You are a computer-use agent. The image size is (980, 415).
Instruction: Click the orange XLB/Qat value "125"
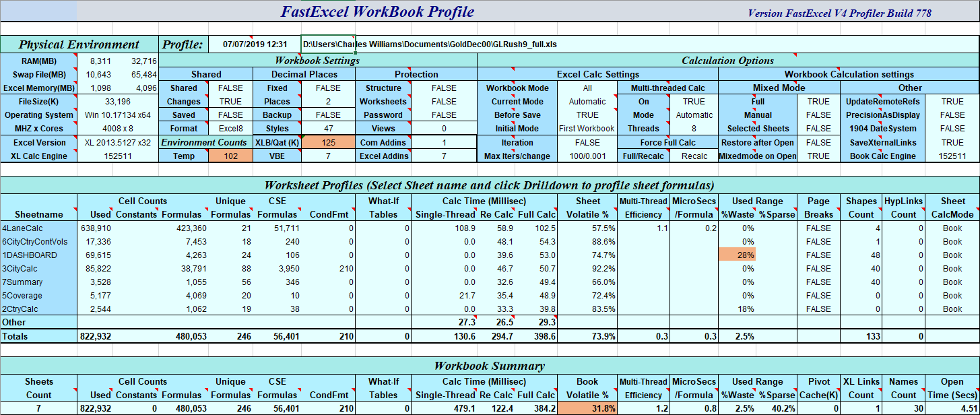pyautogui.click(x=328, y=142)
